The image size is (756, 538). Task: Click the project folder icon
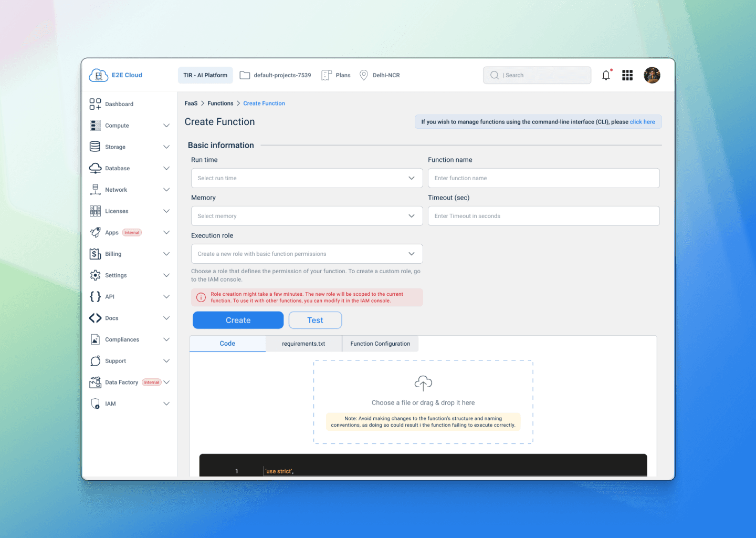[x=245, y=75]
